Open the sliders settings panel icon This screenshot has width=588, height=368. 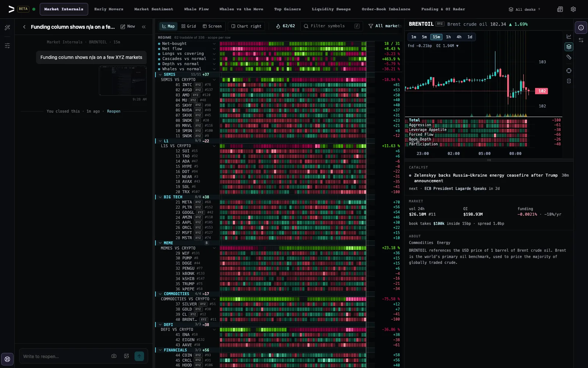[x=7, y=46]
